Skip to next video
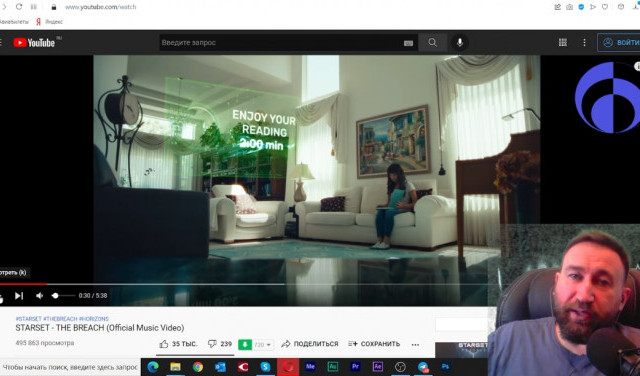Viewport: 640px width, 376px height. click(19, 296)
